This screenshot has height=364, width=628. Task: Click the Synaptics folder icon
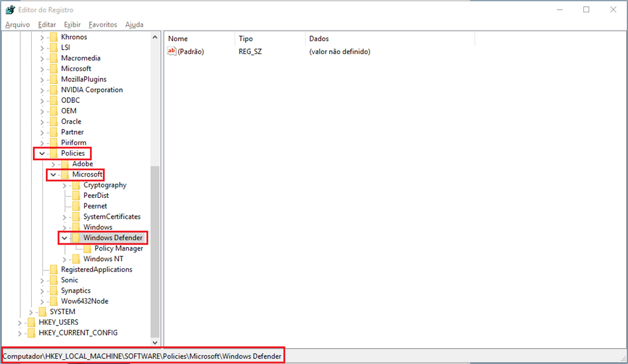coord(54,291)
